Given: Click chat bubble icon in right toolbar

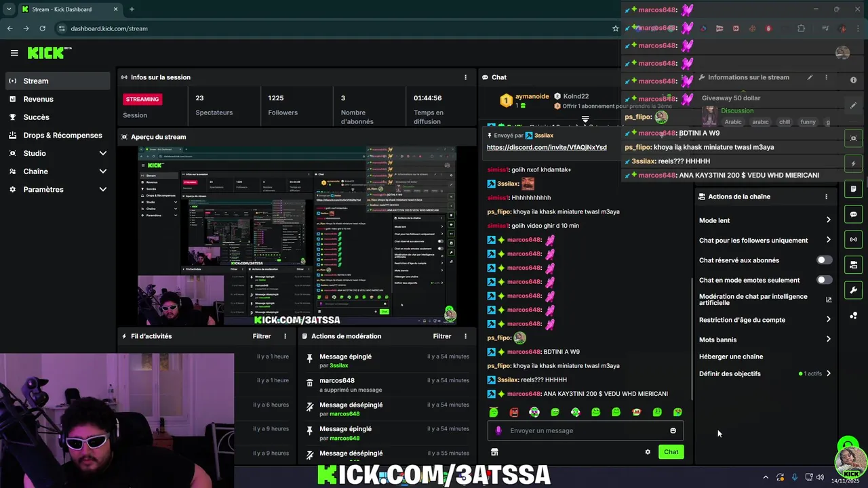Looking at the screenshot, I should [853, 214].
